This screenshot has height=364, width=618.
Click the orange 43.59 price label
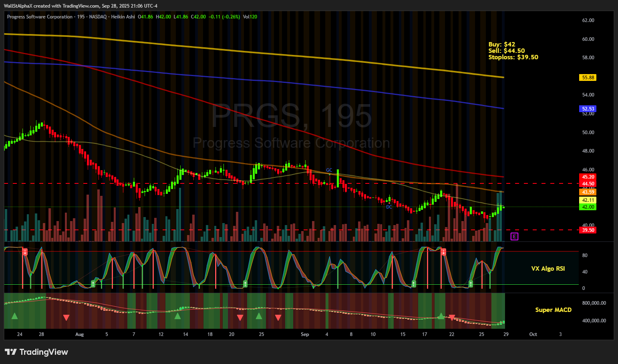pyautogui.click(x=588, y=192)
